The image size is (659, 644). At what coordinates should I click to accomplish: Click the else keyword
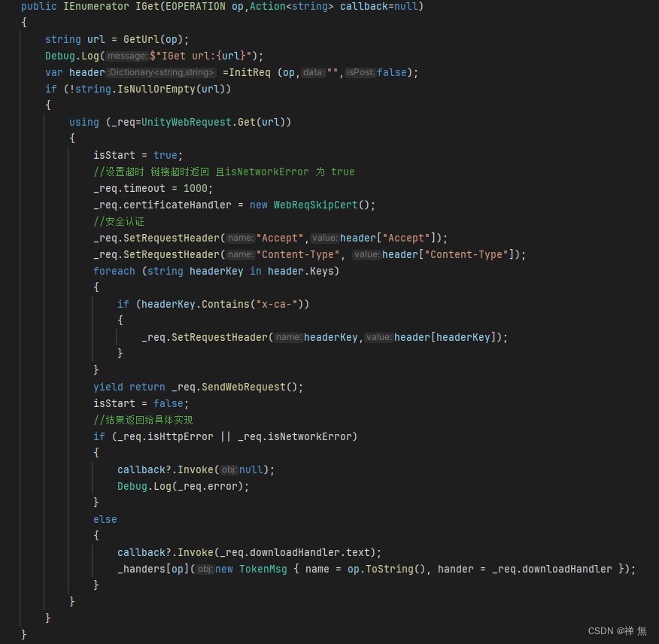(105, 520)
